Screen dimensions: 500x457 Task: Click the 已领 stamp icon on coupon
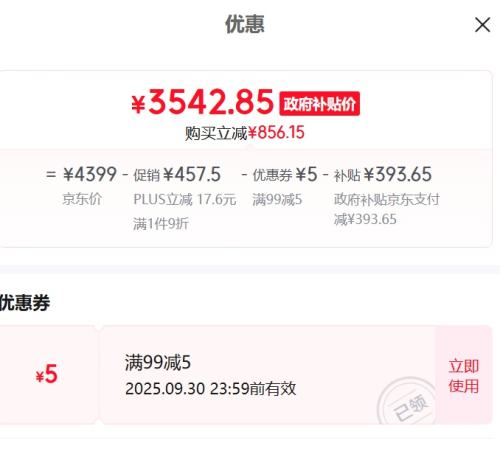(x=407, y=402)
